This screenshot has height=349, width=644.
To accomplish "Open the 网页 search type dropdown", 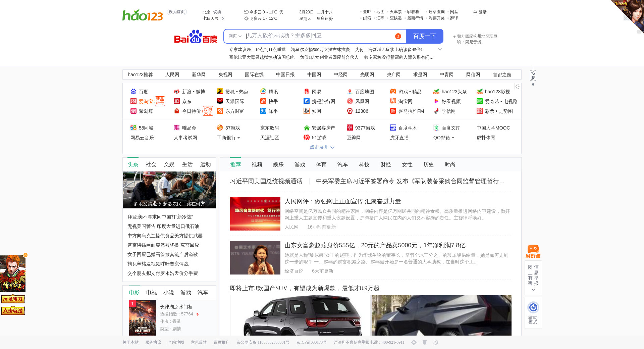I will (235, 36).
